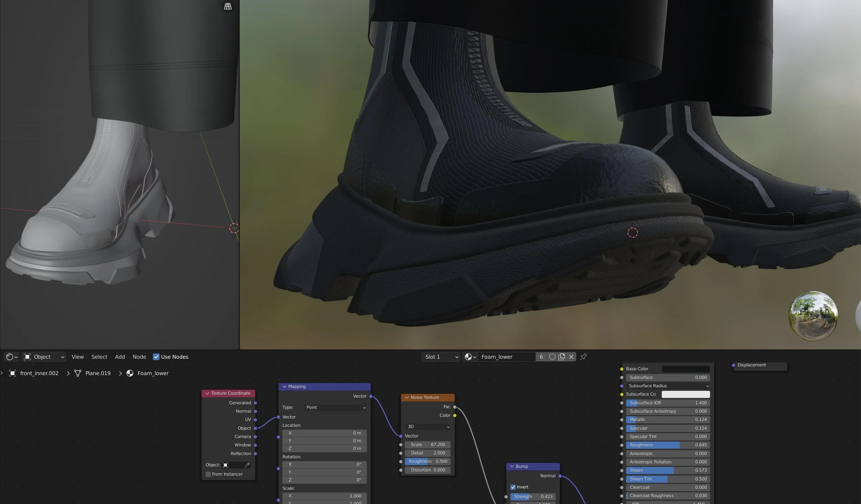Open the Node menu
Viewport: 861px width, 504px height.
(x=139, y=357)
